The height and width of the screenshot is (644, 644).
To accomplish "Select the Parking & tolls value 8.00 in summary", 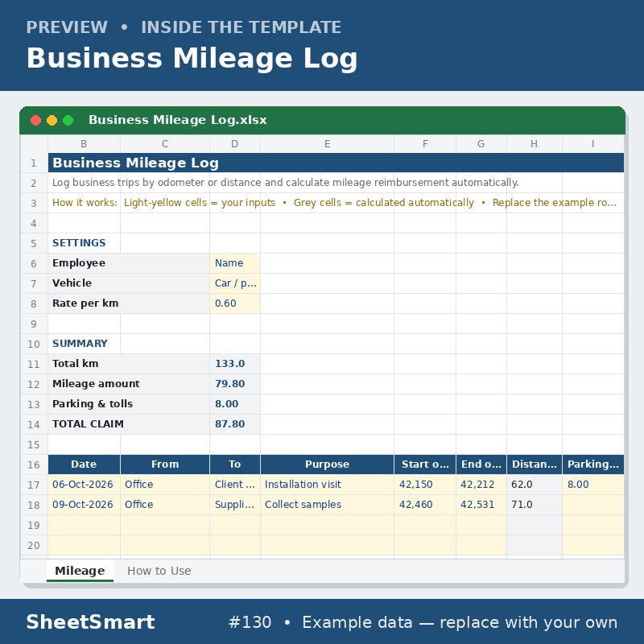I will pos(235,404).
